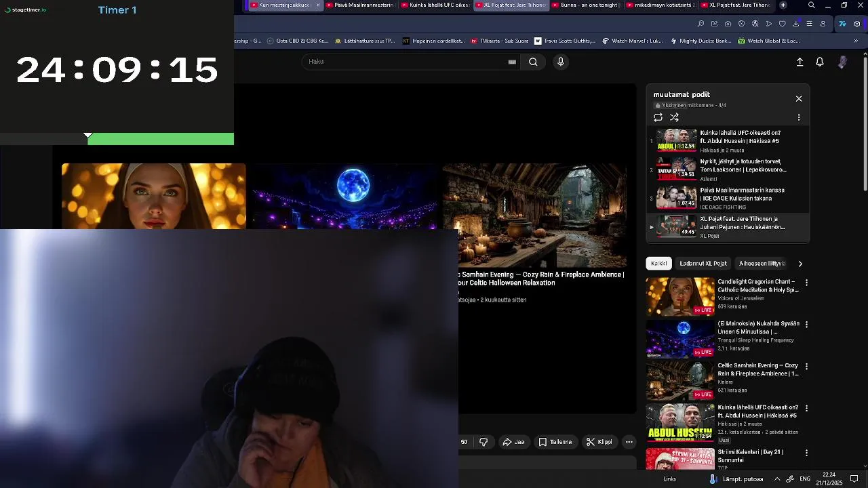Image resolution: width=868 pixels, height=488 pixels.
Task: Open more actions ellipsis below video
Action: point(629,442)
